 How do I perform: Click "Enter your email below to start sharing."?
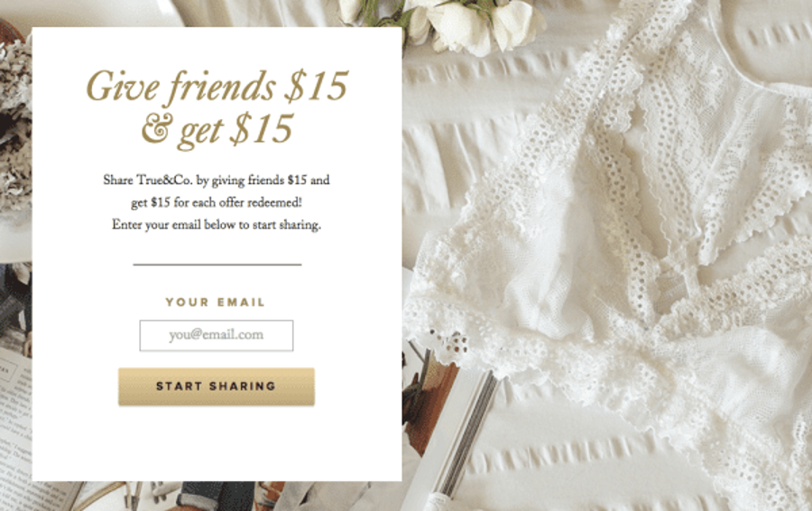tap(217, 225)
